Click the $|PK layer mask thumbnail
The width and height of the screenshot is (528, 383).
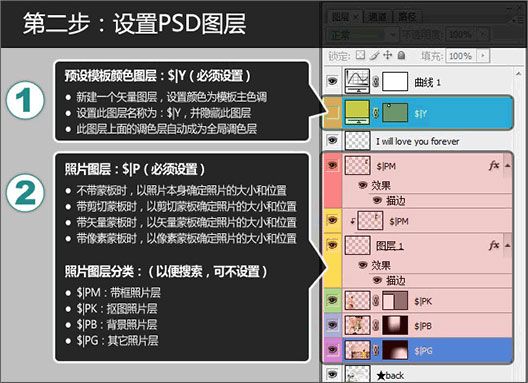point(395,300)
